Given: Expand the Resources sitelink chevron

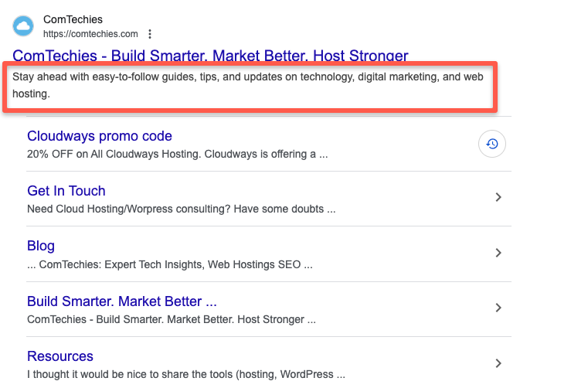Looking at the screenshot, I should pos(498,363).
